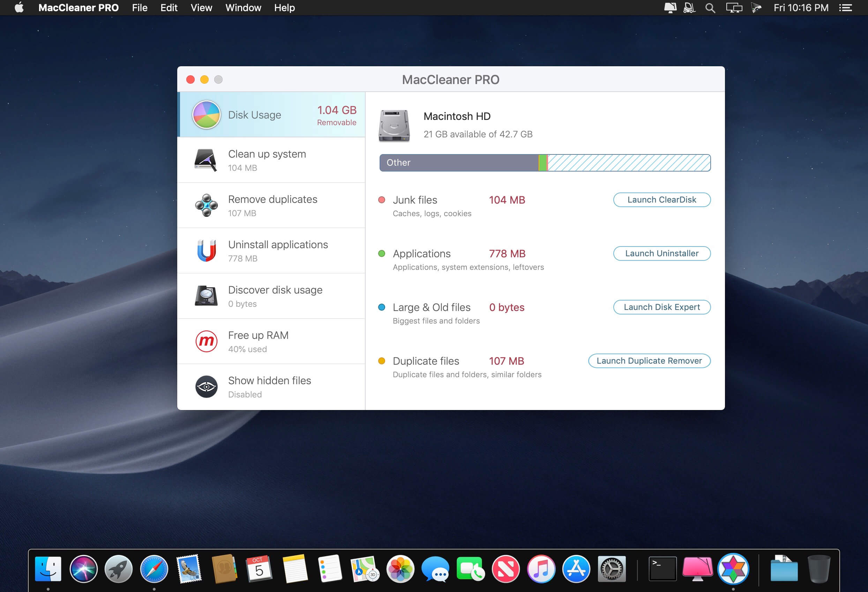
Task: Select the Remove duplicates sidebar entry
Action: pos(272,205)
